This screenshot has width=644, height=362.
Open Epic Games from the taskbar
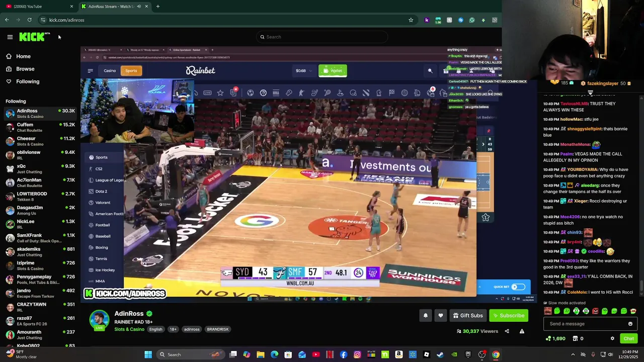pyautogui.click(x=468, y=354)
